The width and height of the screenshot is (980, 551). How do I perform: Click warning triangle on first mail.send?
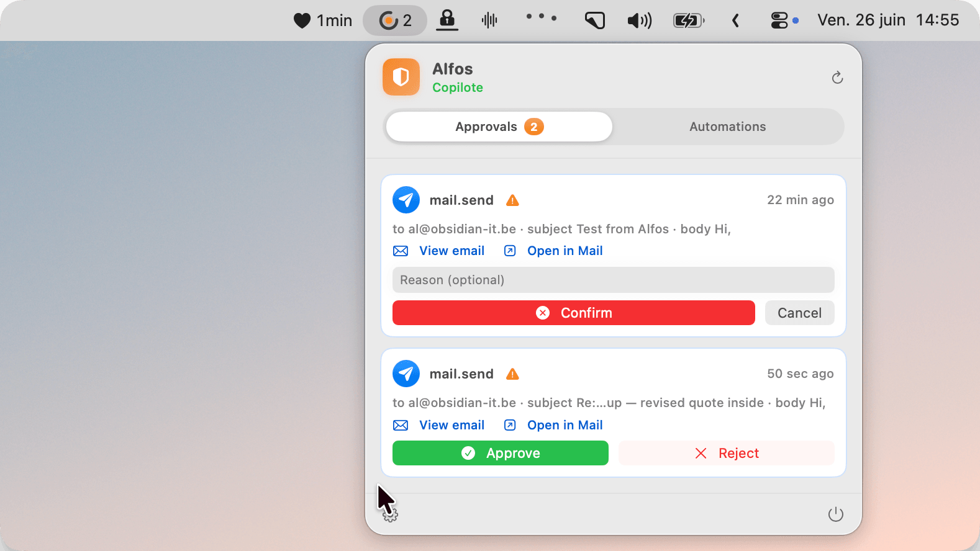(x=512, y=200)
